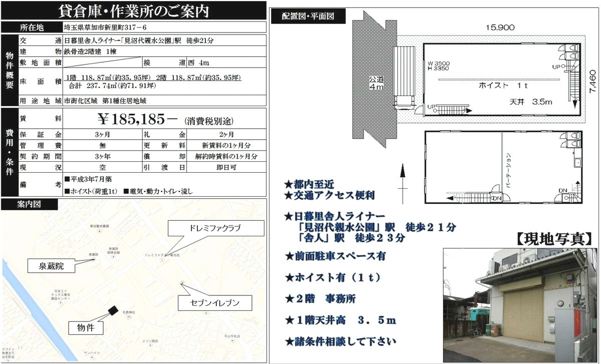Click the 礼金 value 2ヶ月

(x=226, y=135)
